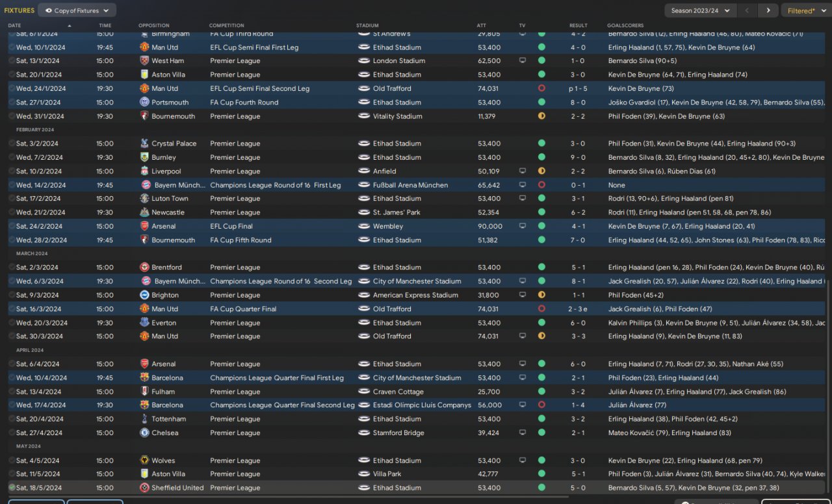The height and width of the screenshot is (504, 832).
Task: Click the stadium icon beside Anfield
Action: click(364, 171)
